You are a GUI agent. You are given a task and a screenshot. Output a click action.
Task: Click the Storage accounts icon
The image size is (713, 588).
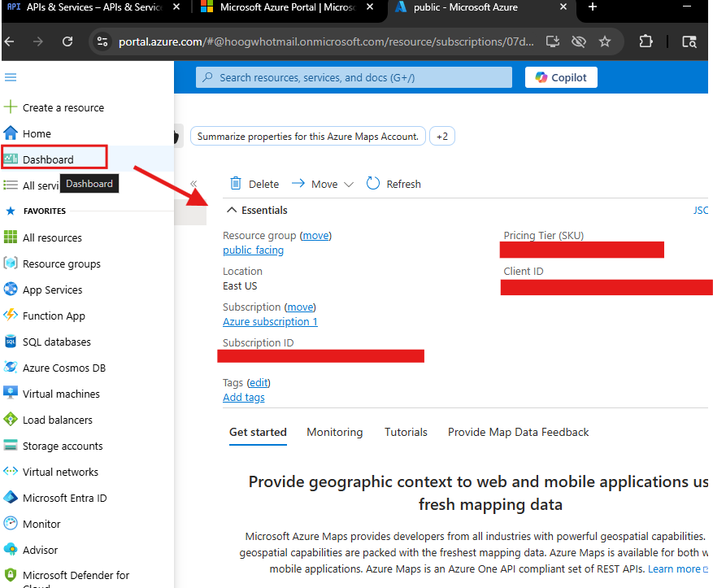tap(10, 445)
